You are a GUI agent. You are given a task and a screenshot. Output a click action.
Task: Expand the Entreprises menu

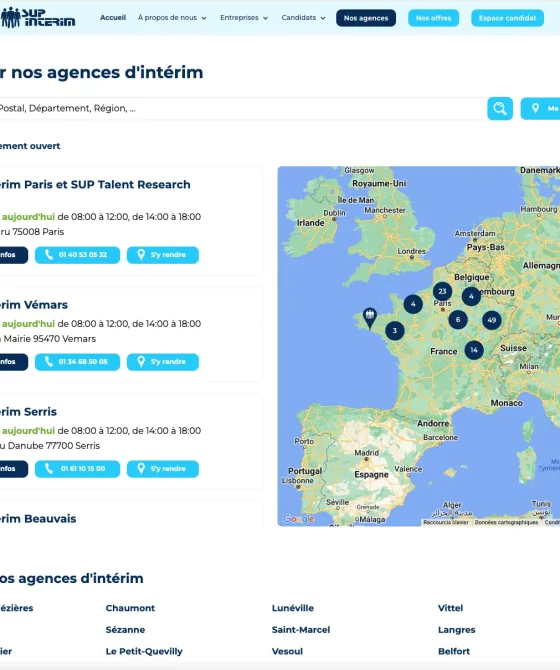244,18
